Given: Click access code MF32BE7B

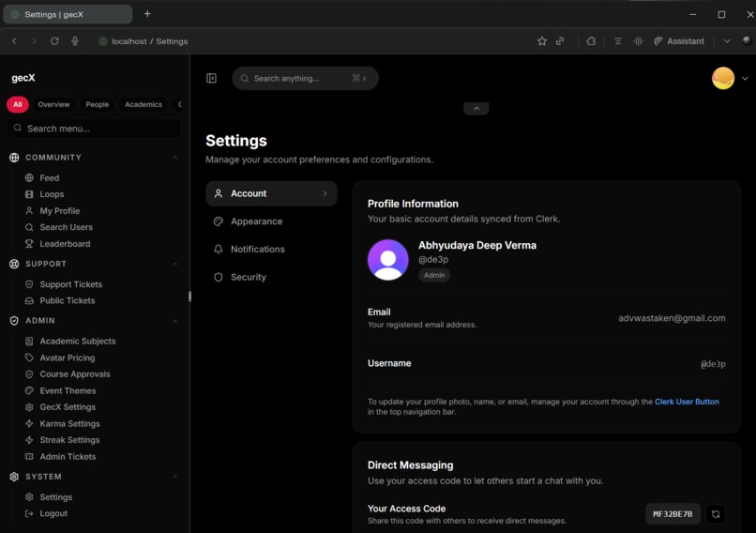Looking at the screenshot, I should [x=673, y=514].
